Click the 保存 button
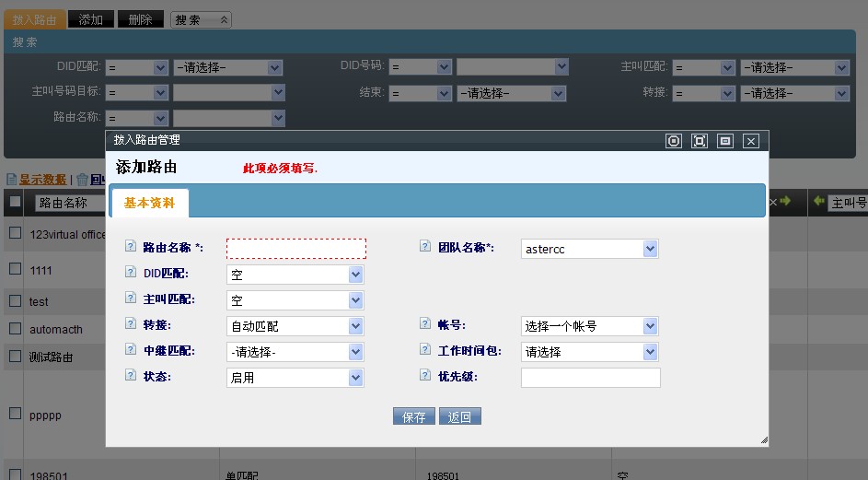The width and height of the screenshot is (868, 480). (414, 416)
